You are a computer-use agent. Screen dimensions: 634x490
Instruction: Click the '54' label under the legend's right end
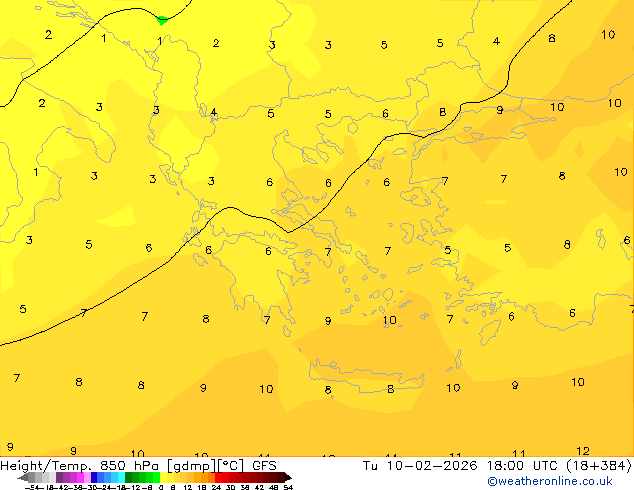288,487
